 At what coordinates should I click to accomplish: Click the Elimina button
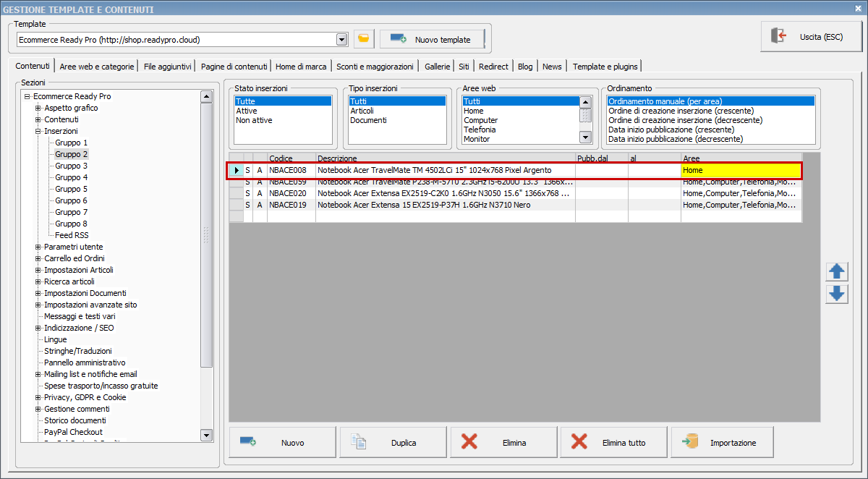tap(503, 443)
